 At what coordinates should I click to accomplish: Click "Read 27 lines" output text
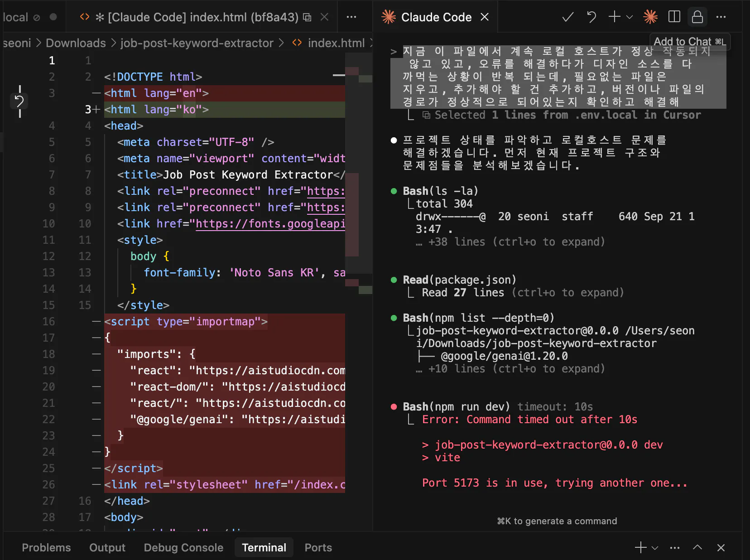click(x=463, y=293)
